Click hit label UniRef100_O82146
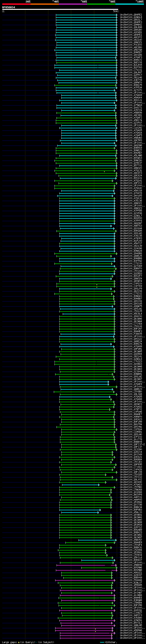146x644 pixels. [131, 77]
